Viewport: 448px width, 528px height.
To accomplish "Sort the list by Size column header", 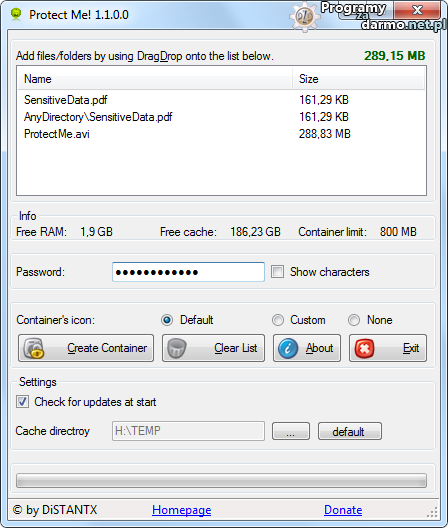I will [x=359, y=79].
